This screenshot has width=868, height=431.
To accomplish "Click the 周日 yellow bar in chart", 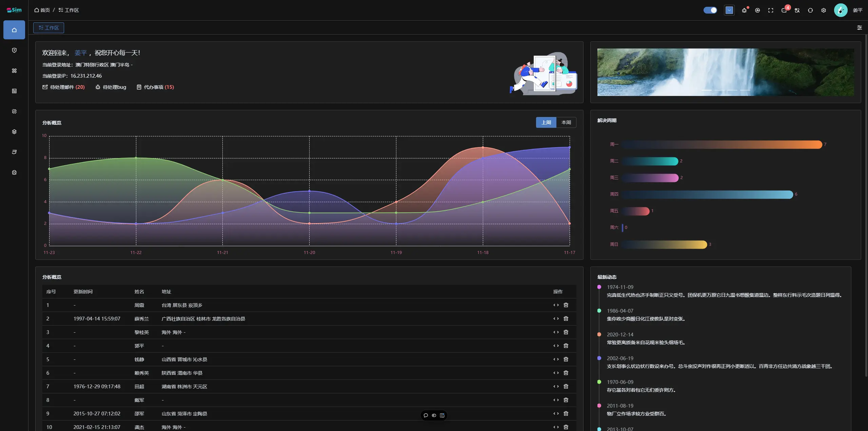I will pos(664,244).
